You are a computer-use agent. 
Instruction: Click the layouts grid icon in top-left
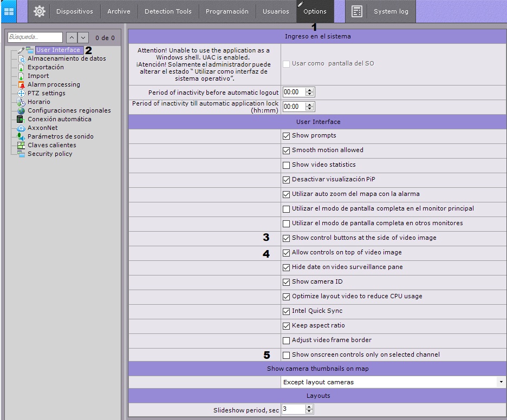tap(9, 11)
